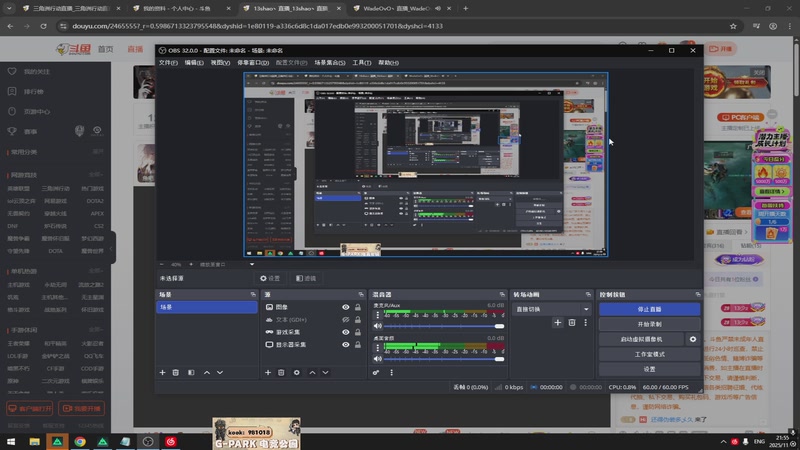Mute the 麦克风/Aux audio channel

pos(378,326)
